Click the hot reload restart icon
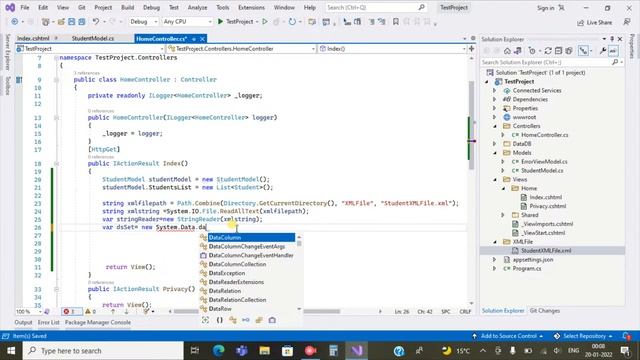 (292, 22)
